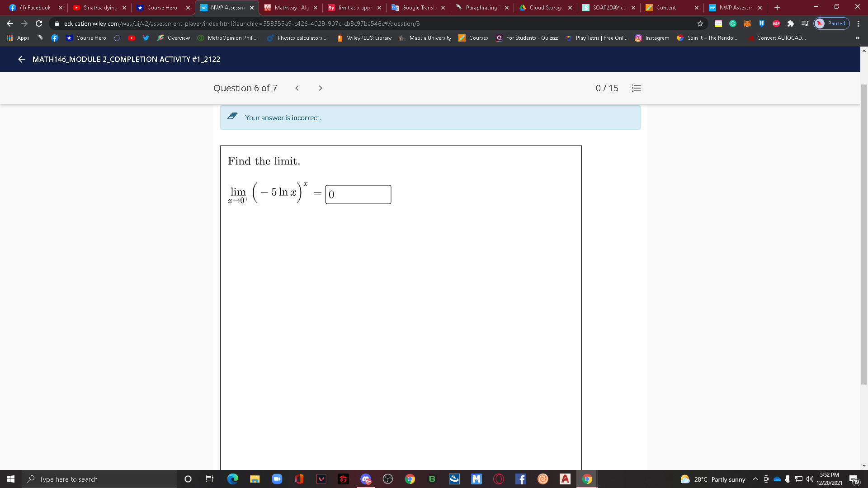Screen dimensions: 868x488
Task: Go to next question with right arrow
Action: pyautogui.click(x=321, y=88)
